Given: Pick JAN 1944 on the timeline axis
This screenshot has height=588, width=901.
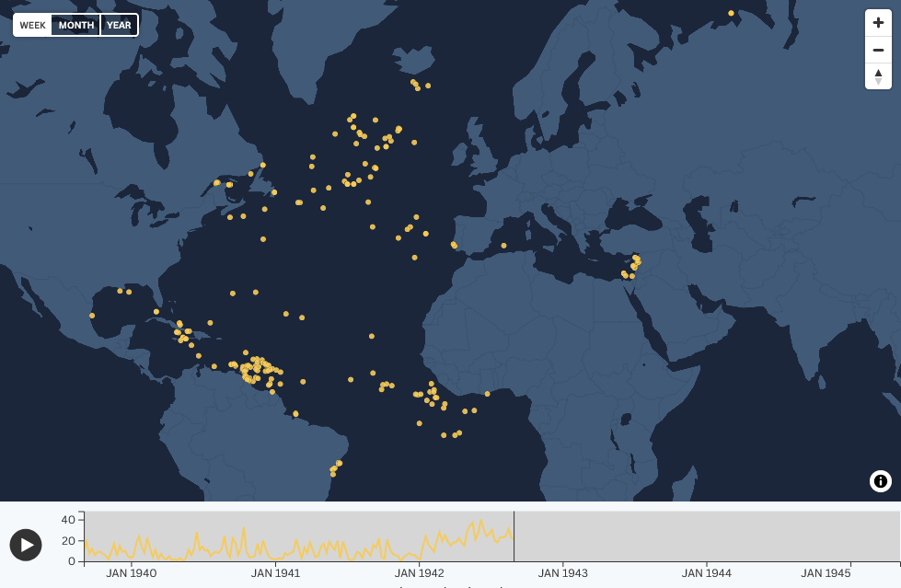Looking at the screenshot, I should [x=707, y=572].
